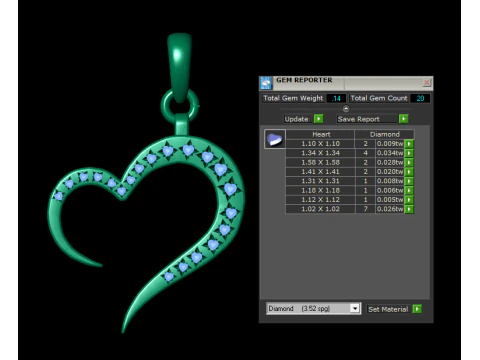Screen dimensions: 480x360
Task: Select the 1.58 X 1.58 size cell
Action: pyautogui.click(x=320, y=162)
